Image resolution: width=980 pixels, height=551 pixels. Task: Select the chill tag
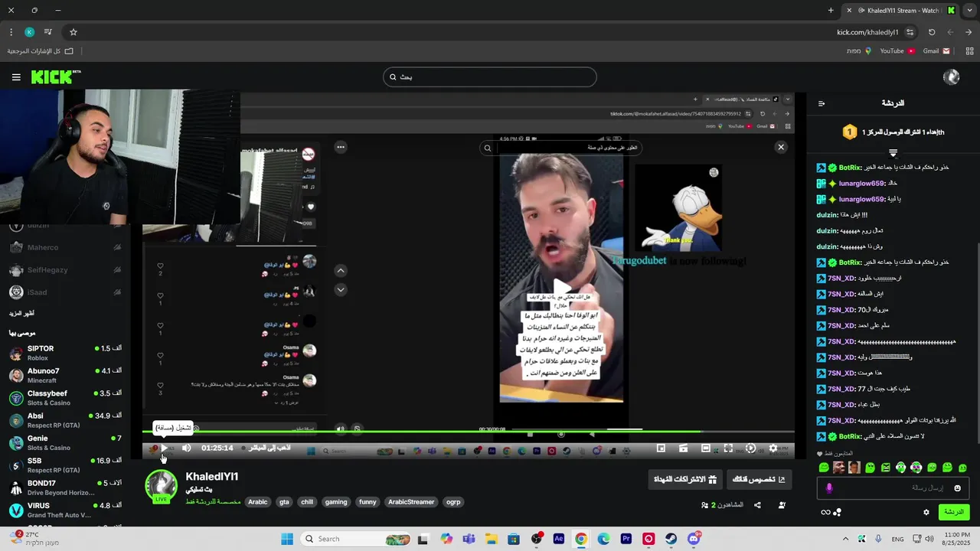[307, 502]
